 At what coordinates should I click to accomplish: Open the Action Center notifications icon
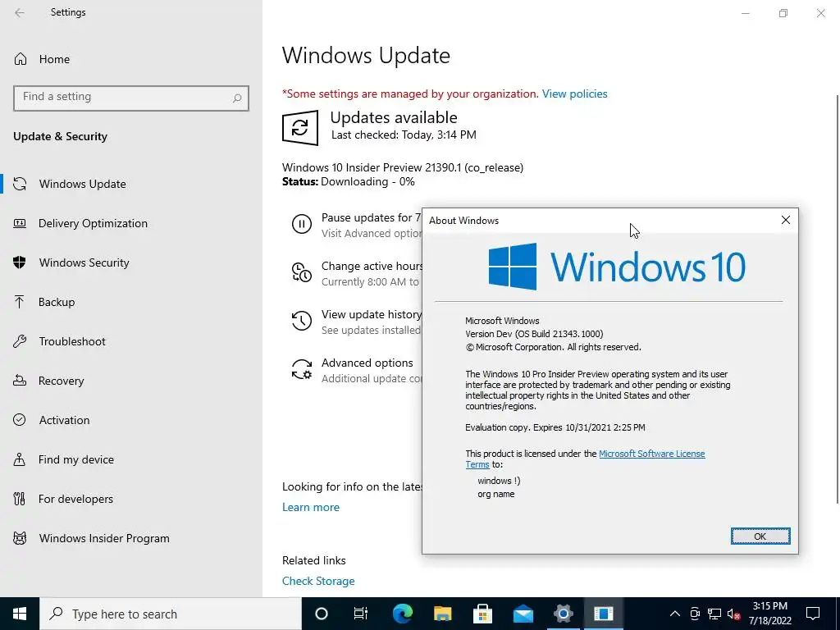pyautogui.click(x=813, y=614)
